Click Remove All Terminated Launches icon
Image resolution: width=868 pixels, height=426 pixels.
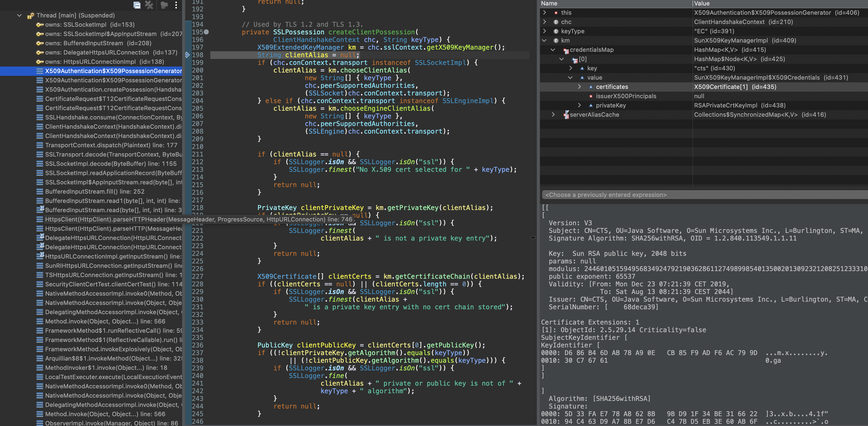pyautogui.click(x=149, y=5)
